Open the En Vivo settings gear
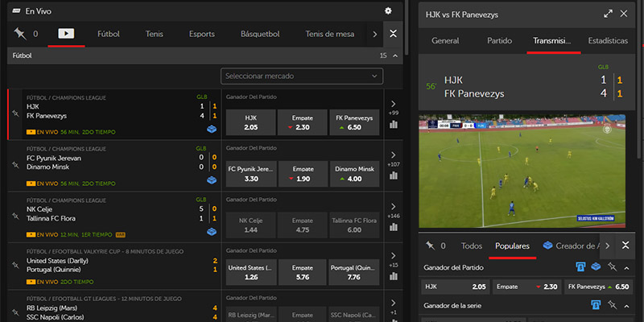Viewport: 644px width, 322px height. tap(388, 11)
